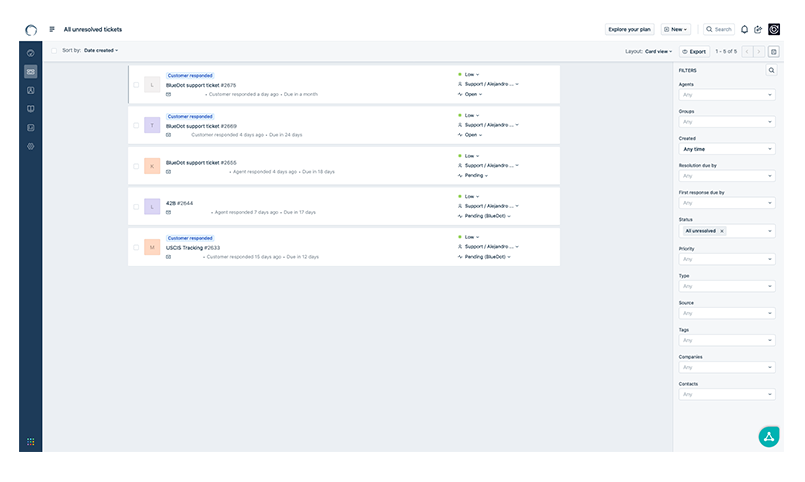Click the K avatar on ticket #2655
The width and height of the screenshot is (805, 482).
[x=152, y=166]
